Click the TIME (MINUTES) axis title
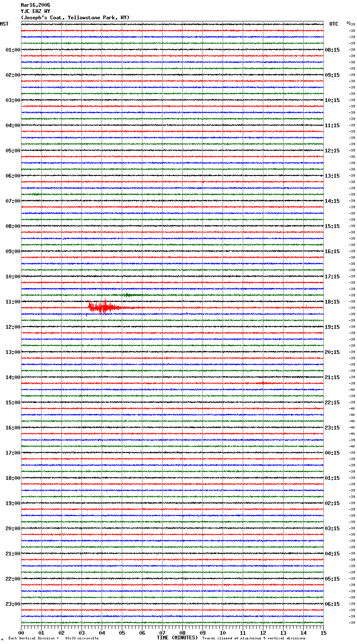Viewport: 357px width, 644px height. pos(177,638)
